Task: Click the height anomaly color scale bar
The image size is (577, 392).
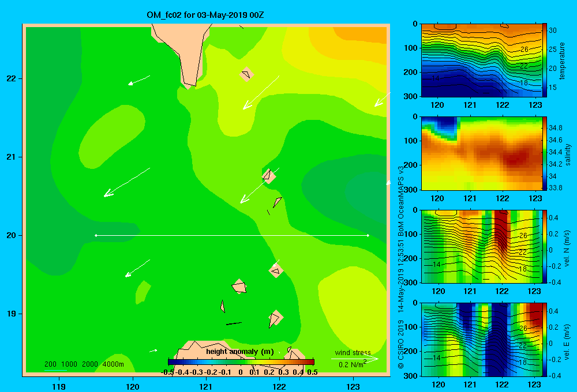Action: point(241,362)
